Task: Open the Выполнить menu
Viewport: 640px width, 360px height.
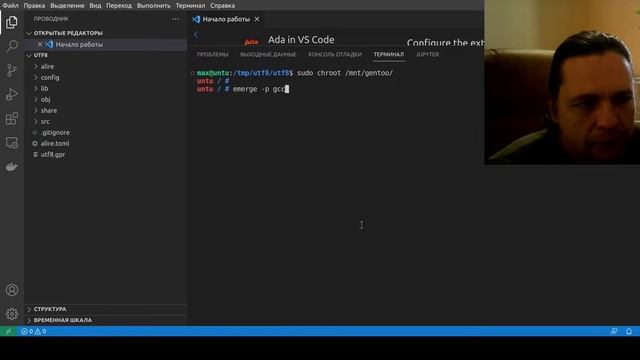Action: 153,5
